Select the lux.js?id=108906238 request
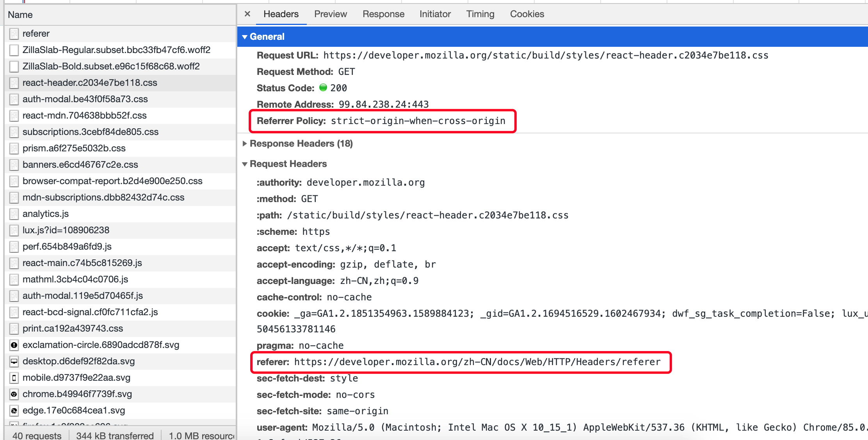 point(66,230)
